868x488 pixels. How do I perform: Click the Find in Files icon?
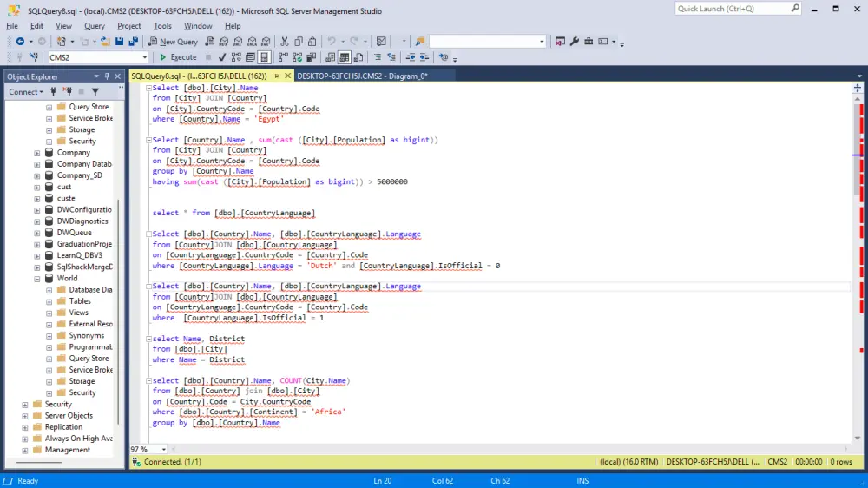[x=419, y=42]
